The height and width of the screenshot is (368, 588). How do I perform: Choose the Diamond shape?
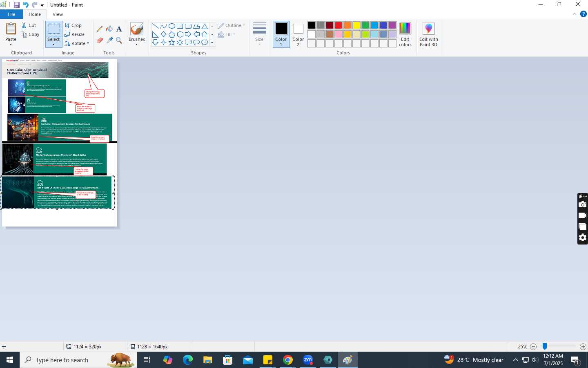click(163, 34)
